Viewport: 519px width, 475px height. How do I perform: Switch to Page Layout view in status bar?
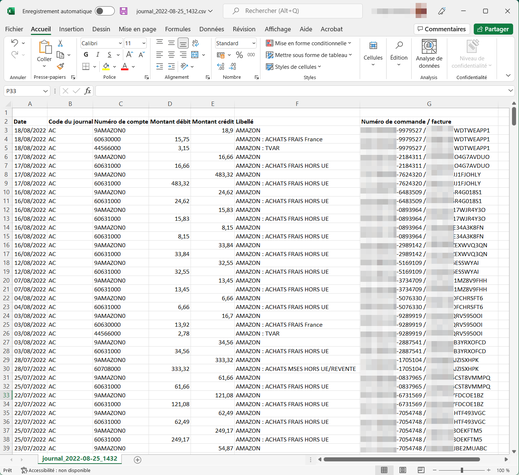pyautogui.click(x=403, y=470)
